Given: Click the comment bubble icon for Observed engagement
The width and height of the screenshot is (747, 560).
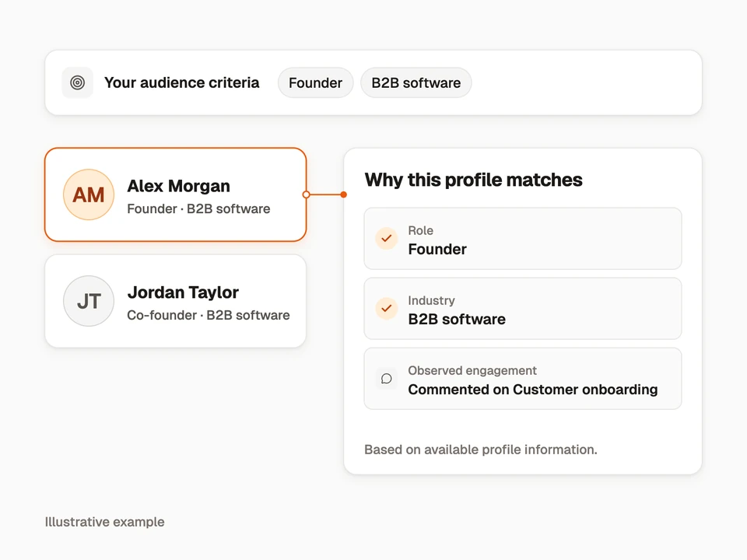Looking at the screenshot, I should click(x=387, y=379).
